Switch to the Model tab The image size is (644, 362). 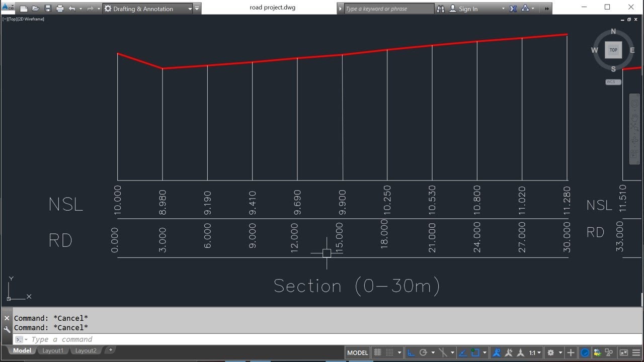tap(22, 350)
